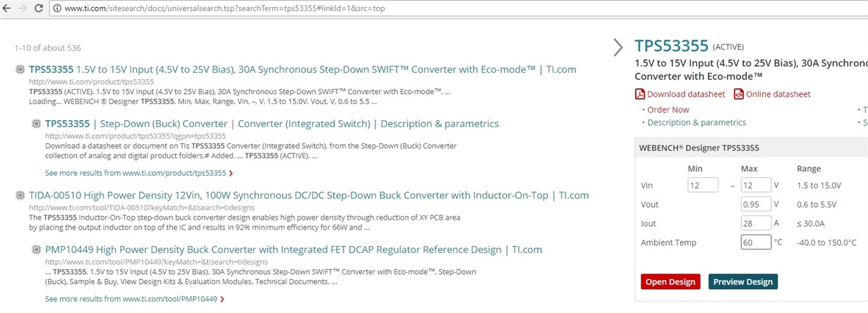Image resolution: width=868 pixels, height=313 pixels.
Task: Open PMP10449 High Power Density Buck result
Action: 294,249
